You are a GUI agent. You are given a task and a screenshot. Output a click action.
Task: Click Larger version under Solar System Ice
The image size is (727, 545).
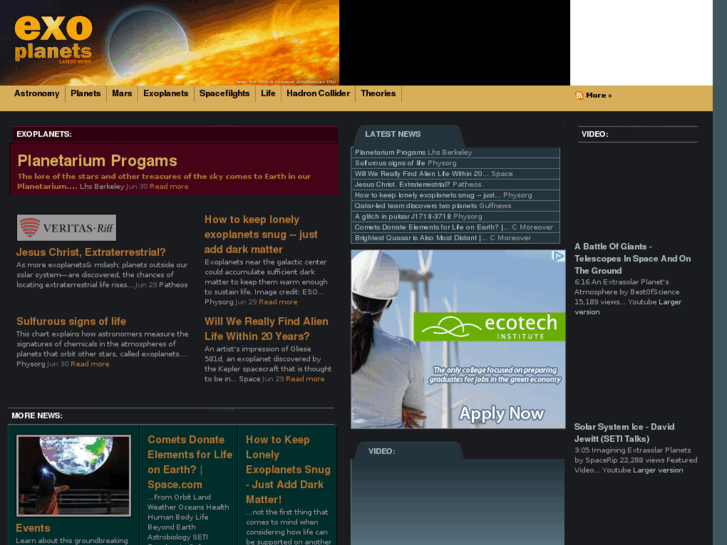[657, 470]
